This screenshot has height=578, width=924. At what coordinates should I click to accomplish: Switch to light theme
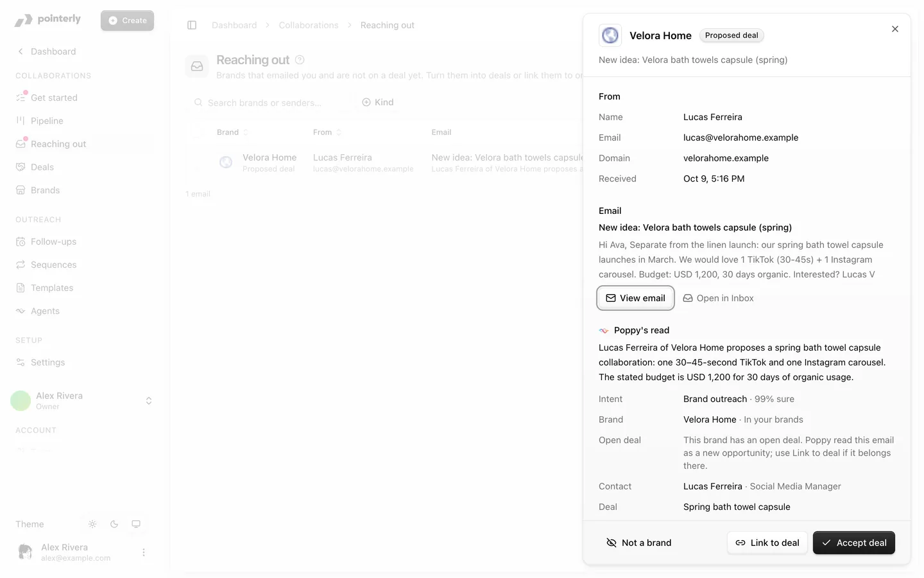[x=92, y=524]
